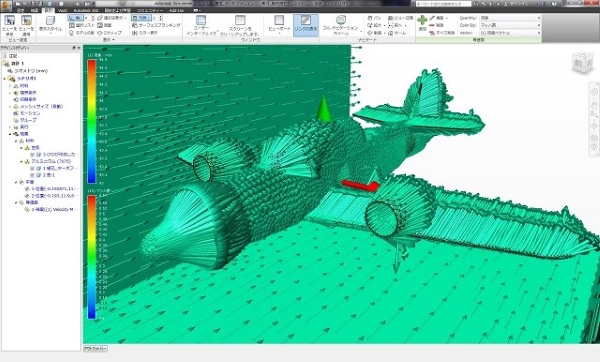Click the Clean Up Screen icon
Viewport: 600px width, 362px height.
click(240, 20)
